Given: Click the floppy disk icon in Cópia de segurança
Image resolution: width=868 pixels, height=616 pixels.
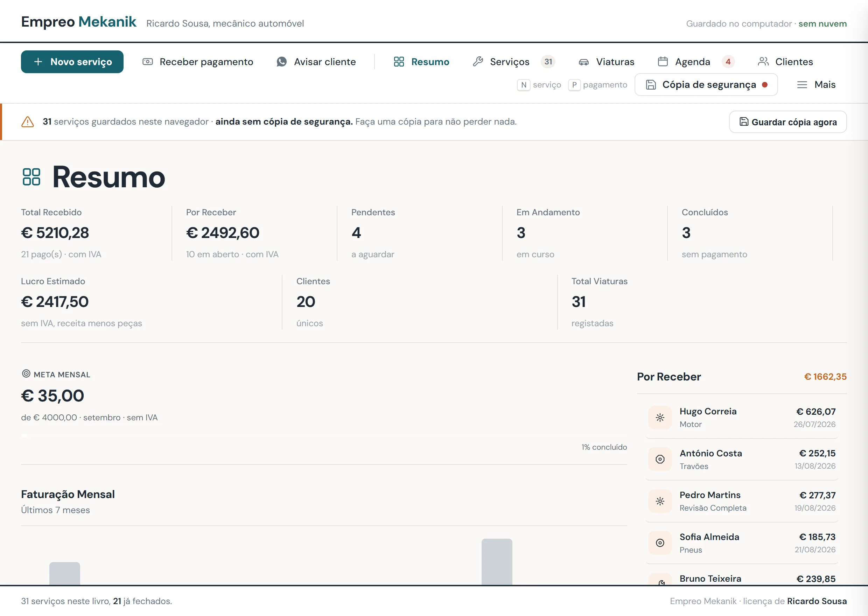Looking at the screenshot, I should [651, 85].
